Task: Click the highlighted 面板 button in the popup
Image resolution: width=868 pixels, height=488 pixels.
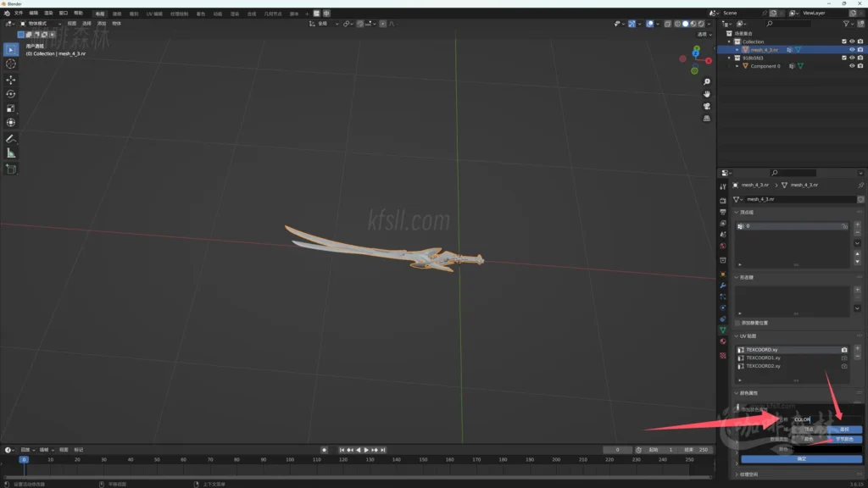Action: click(843, 430)
